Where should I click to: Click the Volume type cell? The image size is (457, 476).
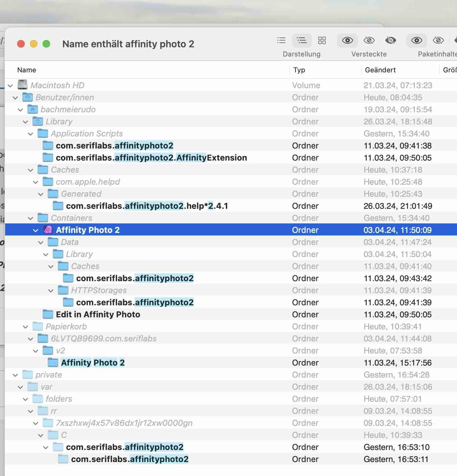tap(306, 85)
